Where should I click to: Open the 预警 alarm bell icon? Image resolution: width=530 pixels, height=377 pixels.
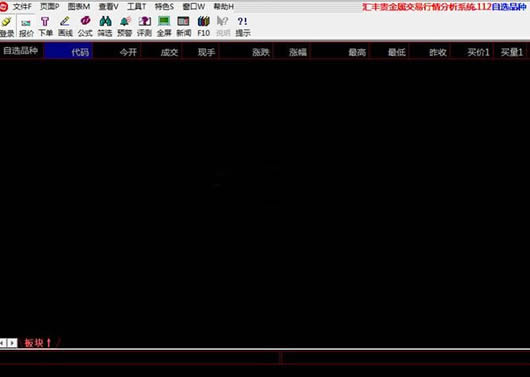[x=125, y=22]
